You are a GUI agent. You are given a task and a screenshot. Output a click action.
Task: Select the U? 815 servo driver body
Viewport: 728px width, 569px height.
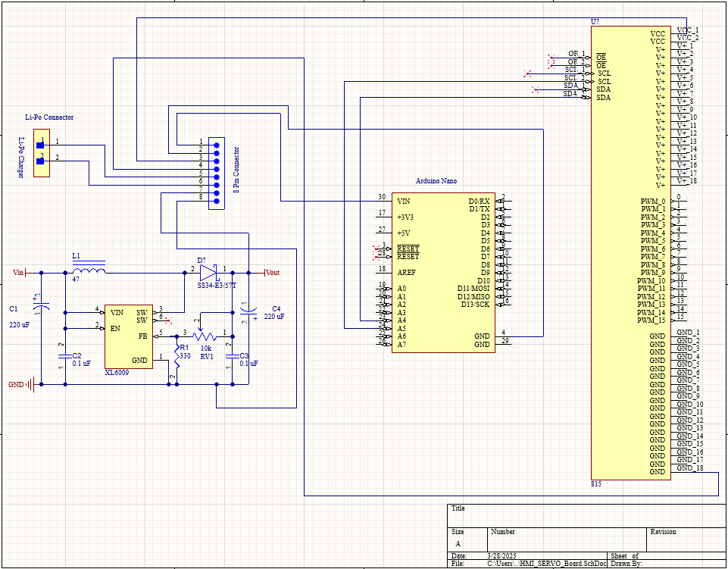tap(631, 253)
